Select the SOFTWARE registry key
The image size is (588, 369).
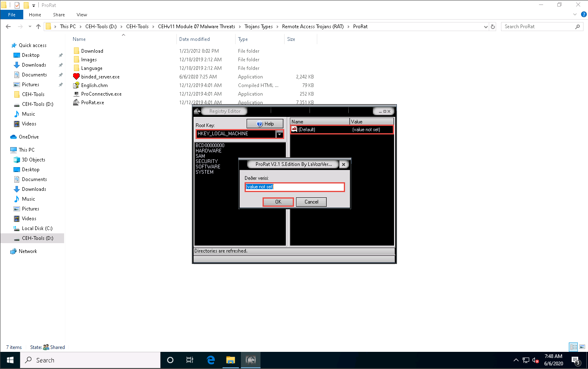click(208, 167)
